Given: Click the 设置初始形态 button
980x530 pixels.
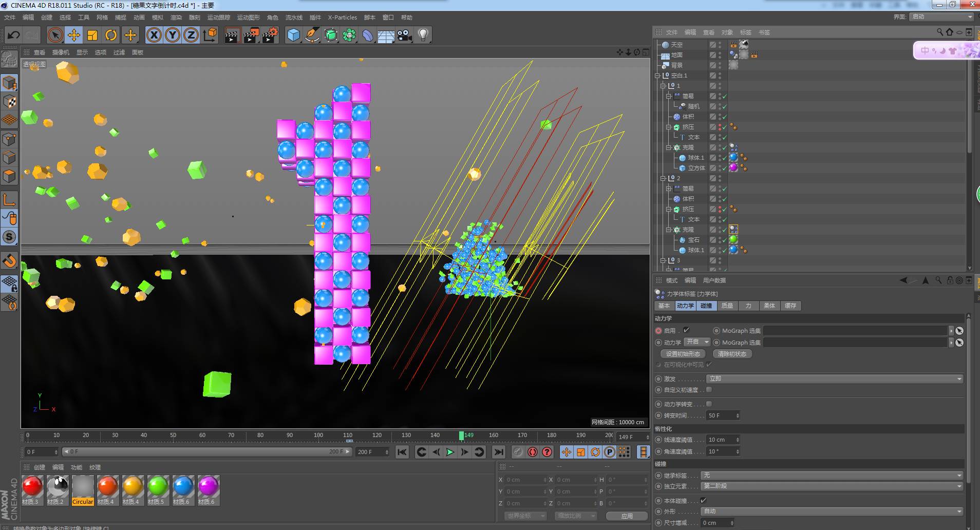Looking at the screenshot, I should click(683, 354).
